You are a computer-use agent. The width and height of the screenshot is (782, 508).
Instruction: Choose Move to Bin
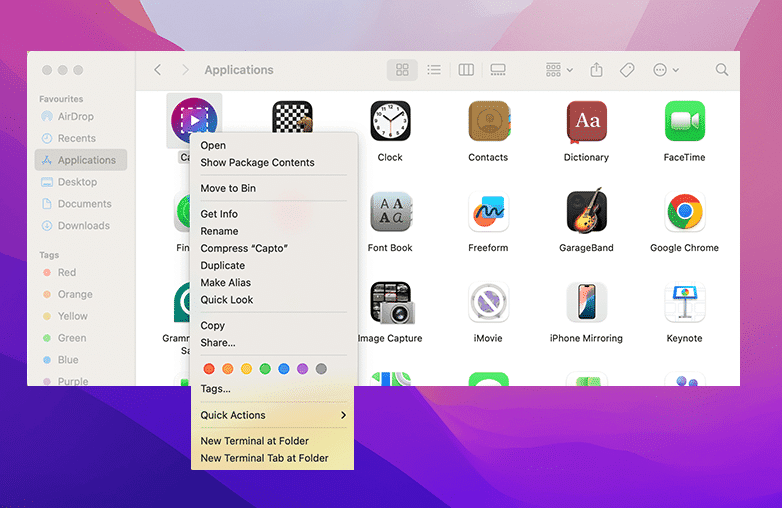pyautogui.click(x=273, y=188)
